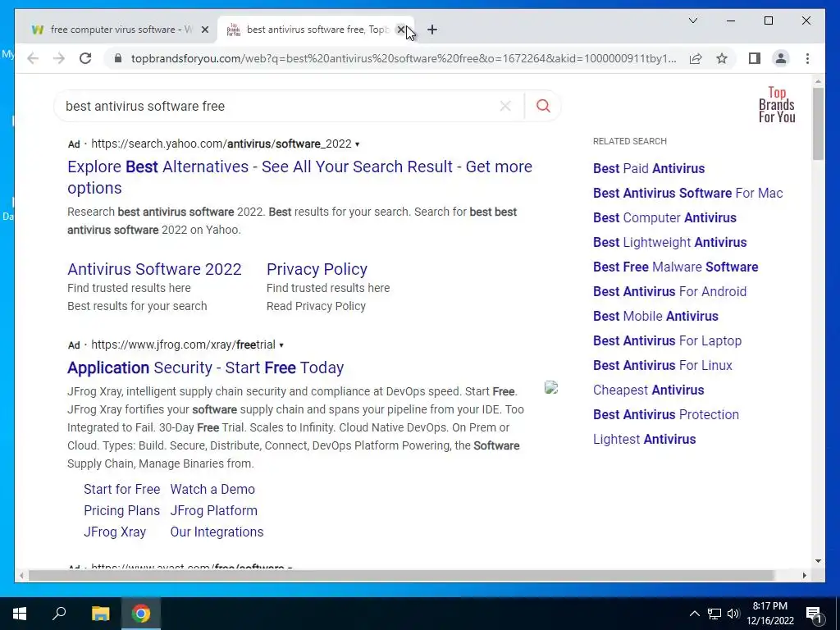
Task: Open 'Privacy Policy' sitelink
Action: coord(317,269)
